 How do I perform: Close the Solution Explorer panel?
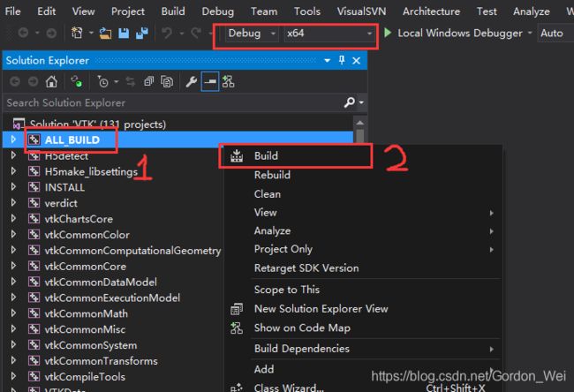[x=356, y=60]
